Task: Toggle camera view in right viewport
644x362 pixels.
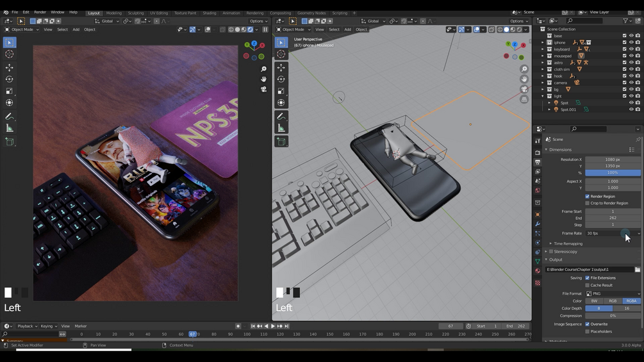Action: pos(524,89)
